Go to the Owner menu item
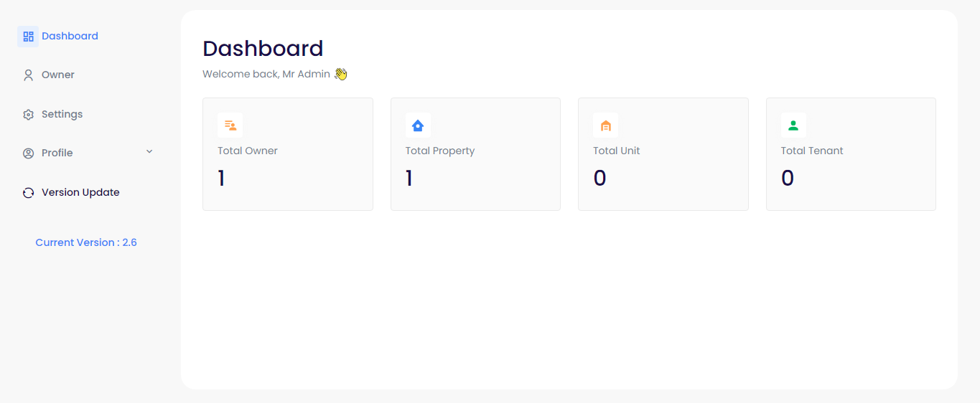980x403 pixels. pos(58,75)
